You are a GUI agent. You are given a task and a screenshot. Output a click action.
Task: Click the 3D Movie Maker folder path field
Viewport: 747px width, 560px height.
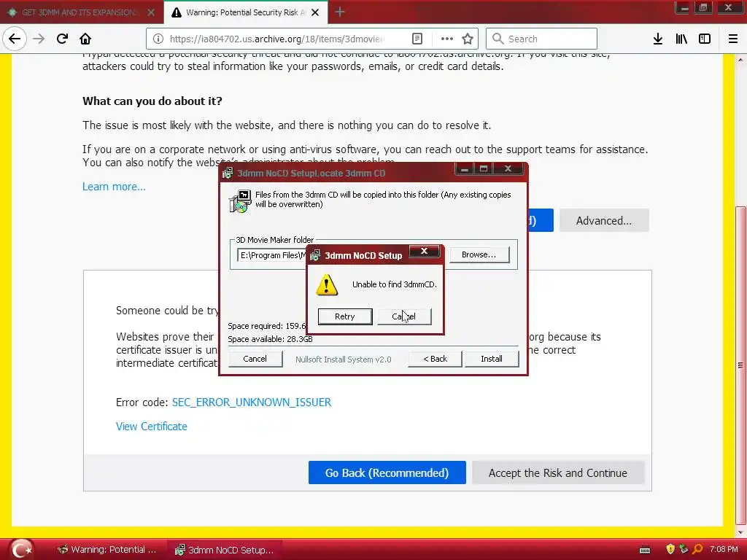click(x=273, y=255)
